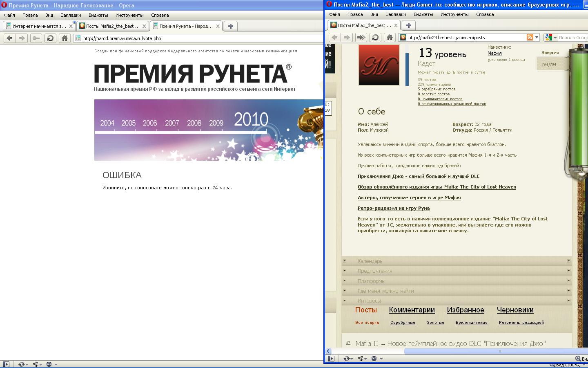
Task: Open Файл menu in left Opera window
Action: point(9,15)
